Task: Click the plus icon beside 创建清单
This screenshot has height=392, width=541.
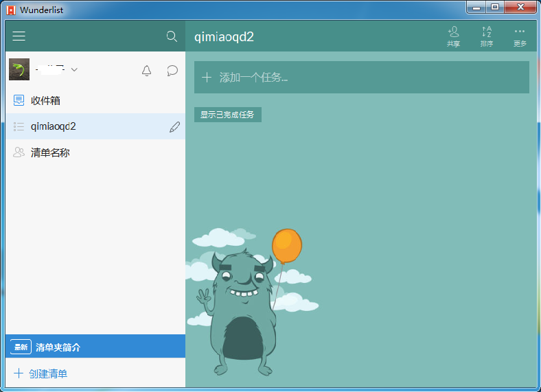Action: (19, 373)
